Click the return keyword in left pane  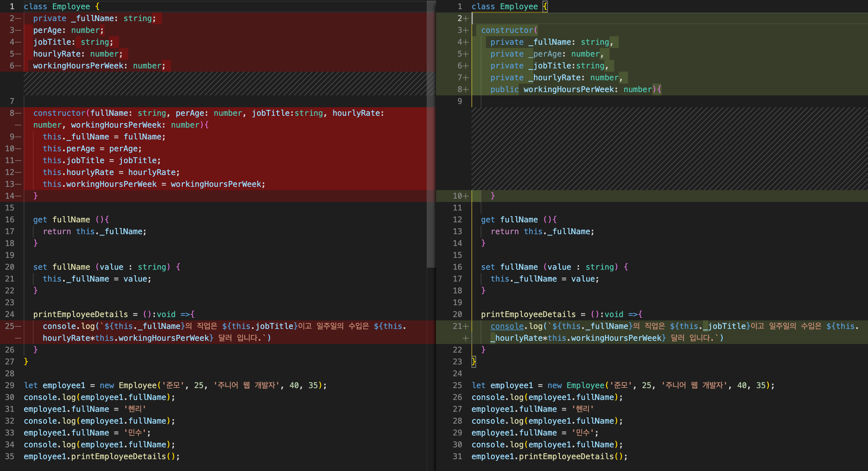tap(57, 231)
